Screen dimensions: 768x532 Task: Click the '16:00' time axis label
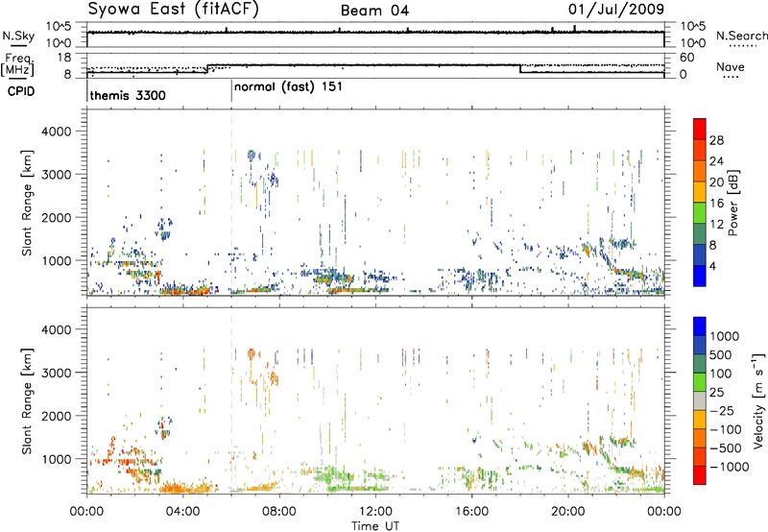point(471,512)
